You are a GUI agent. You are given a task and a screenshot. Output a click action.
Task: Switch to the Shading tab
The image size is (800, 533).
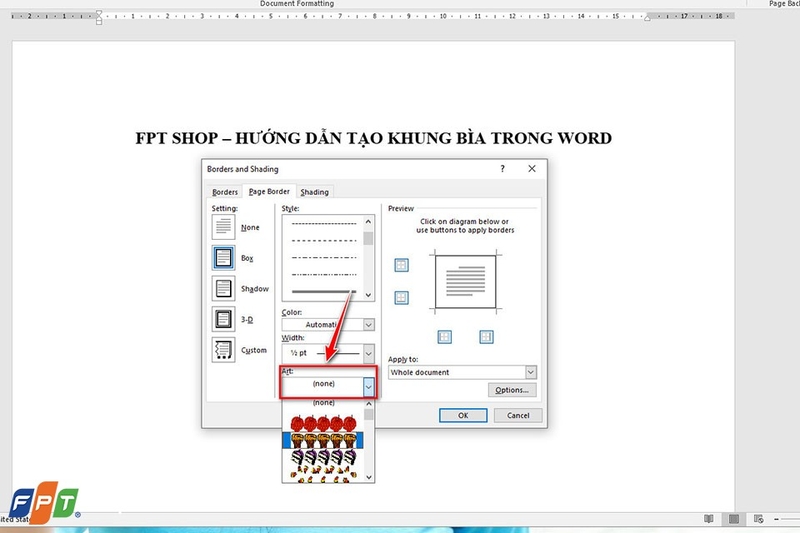314,192
